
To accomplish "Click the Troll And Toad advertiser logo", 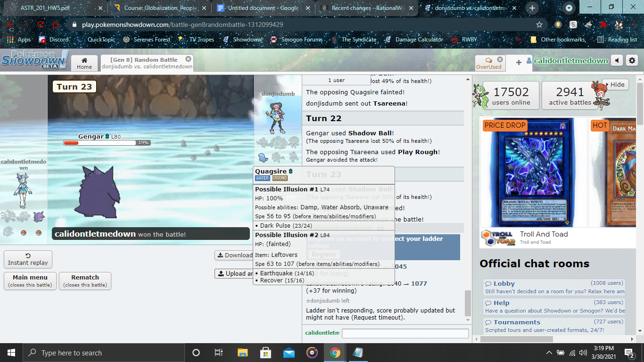I will [x=498, y=238].
